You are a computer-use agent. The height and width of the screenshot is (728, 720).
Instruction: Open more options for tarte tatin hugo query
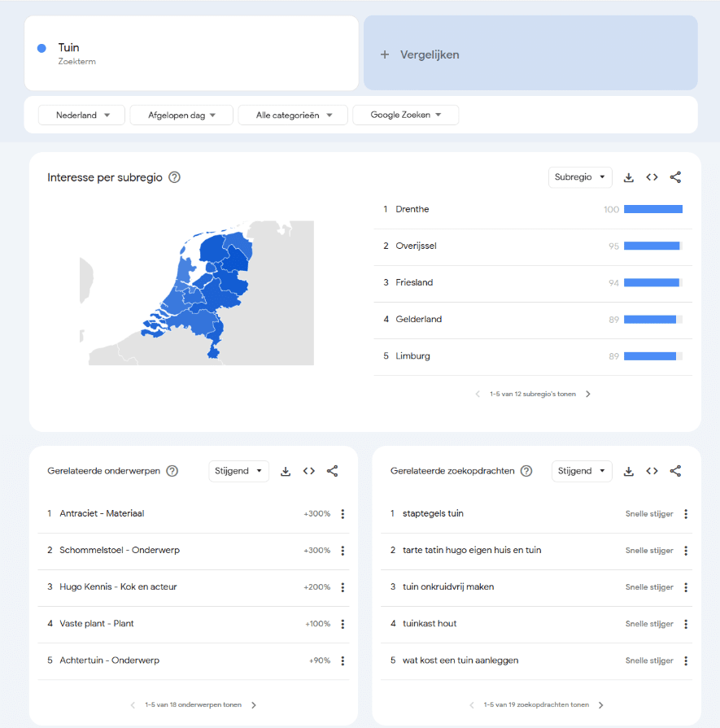pyautogui.click(x=686, y=551)
